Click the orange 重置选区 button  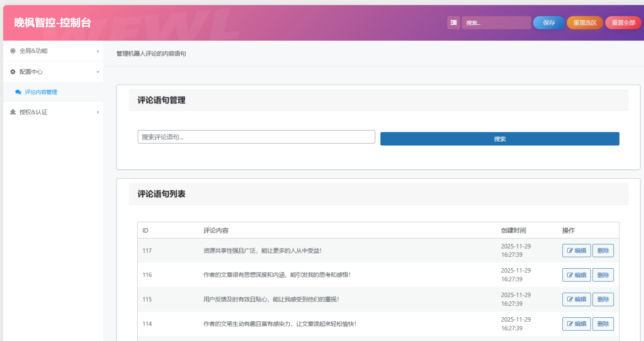[x=585, y=23]
